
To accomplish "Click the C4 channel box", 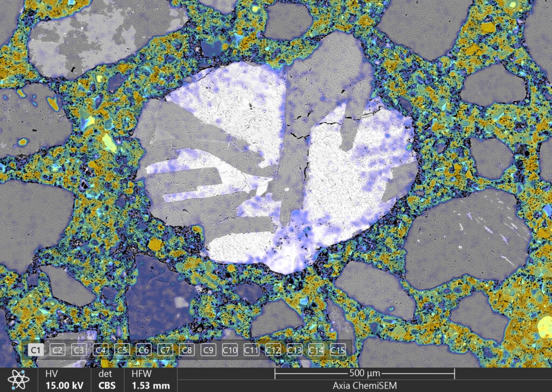I will click(x=101, y=350).
